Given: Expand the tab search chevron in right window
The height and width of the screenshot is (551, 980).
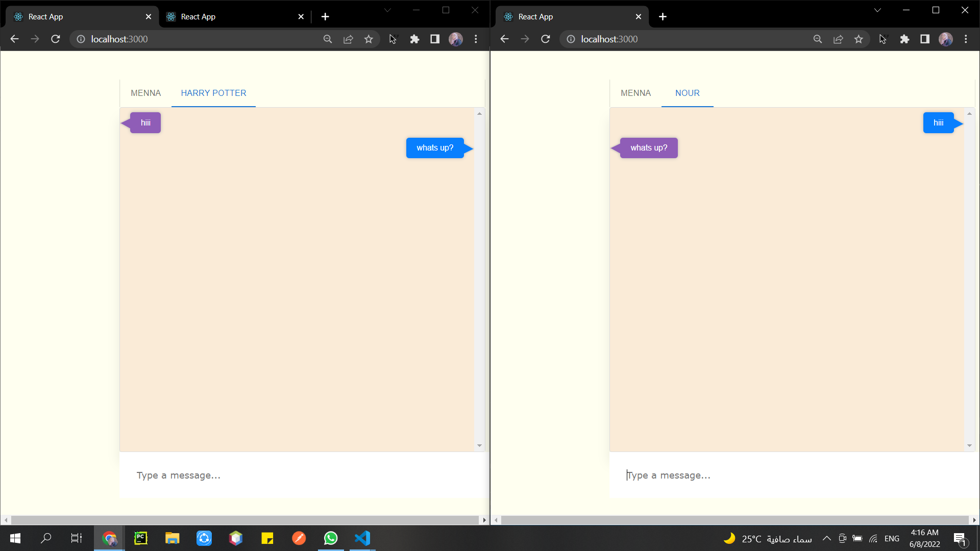Looking at the screenshot, I should 877,10.
